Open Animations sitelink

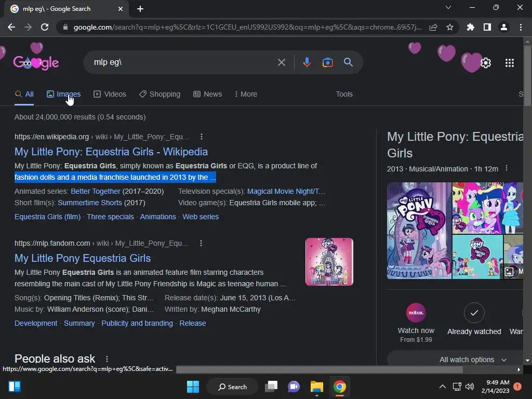158,217
